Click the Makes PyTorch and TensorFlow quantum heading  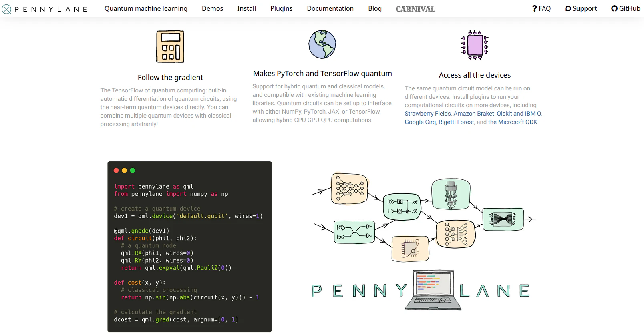[322, 74]
